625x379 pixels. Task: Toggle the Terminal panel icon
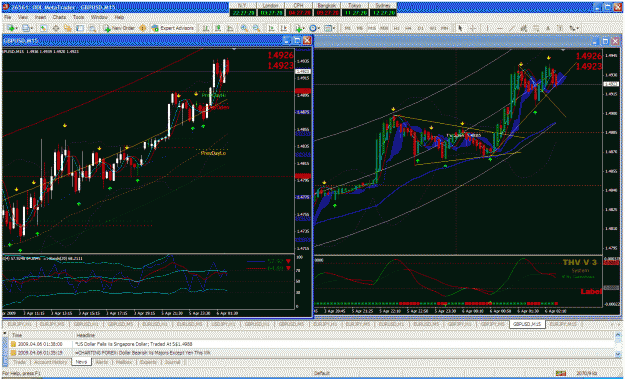click(x=80, y=28)
